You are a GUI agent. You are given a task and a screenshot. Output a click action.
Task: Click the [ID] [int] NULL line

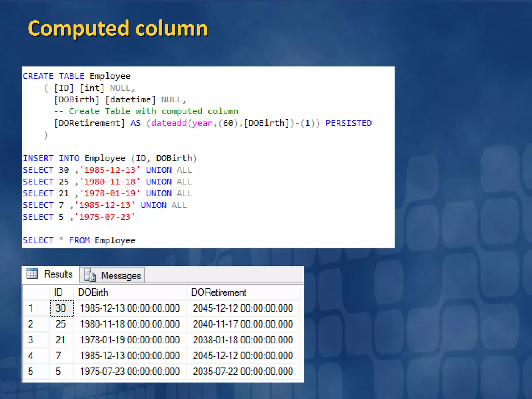click(x=90, y=88)
